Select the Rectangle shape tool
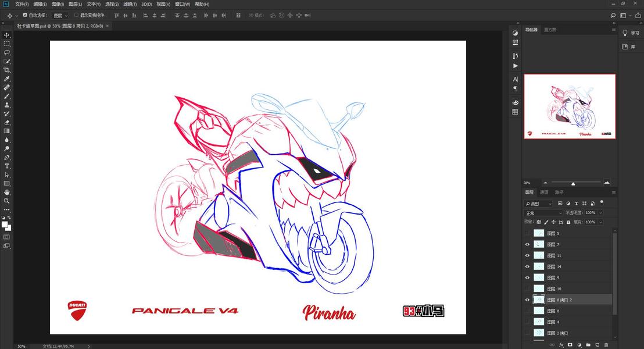 6,184
